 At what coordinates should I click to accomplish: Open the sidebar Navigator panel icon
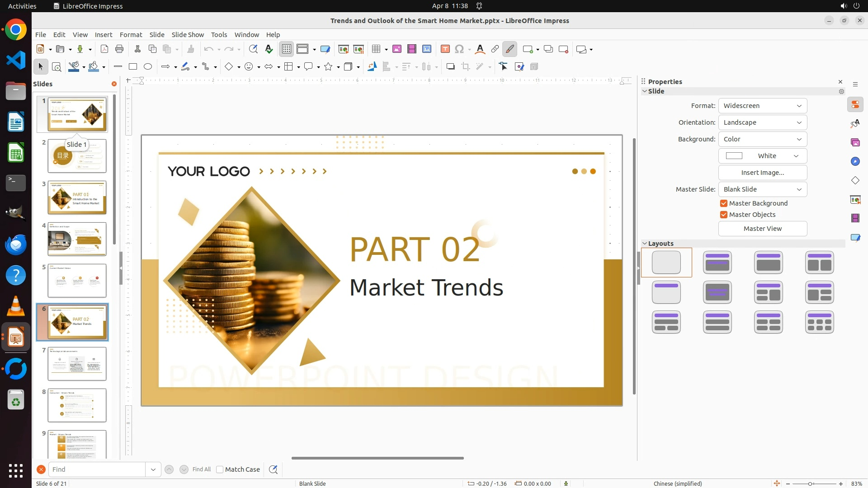(855, 161)
